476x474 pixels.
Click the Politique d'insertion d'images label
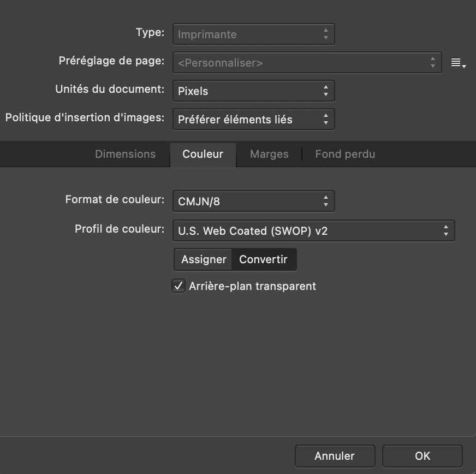point(85,117)
